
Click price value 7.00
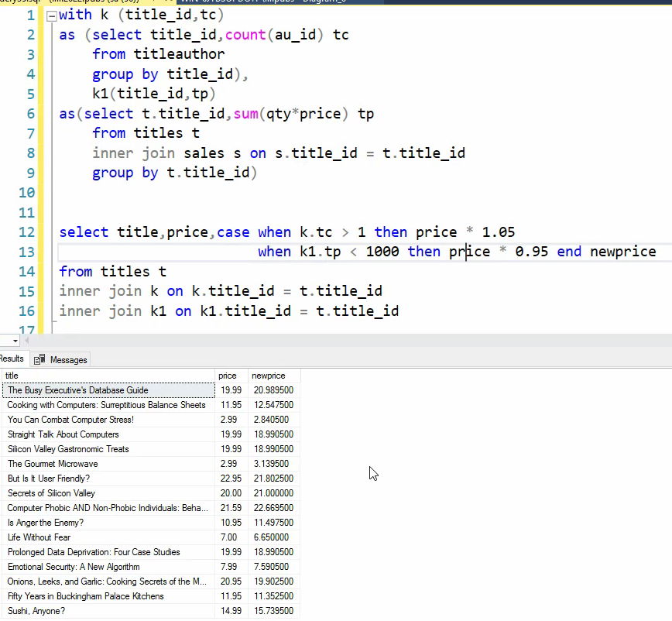point(231,537)
